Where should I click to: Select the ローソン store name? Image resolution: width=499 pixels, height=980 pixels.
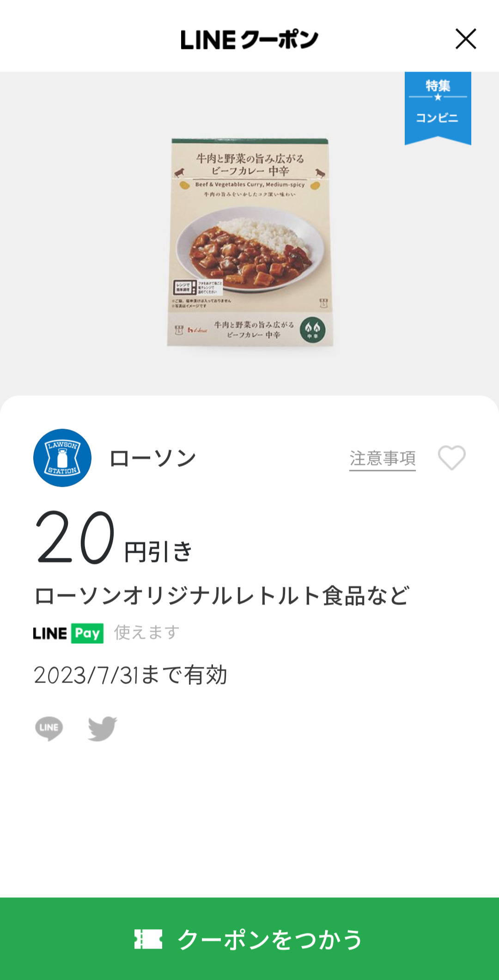pos(152,459)
